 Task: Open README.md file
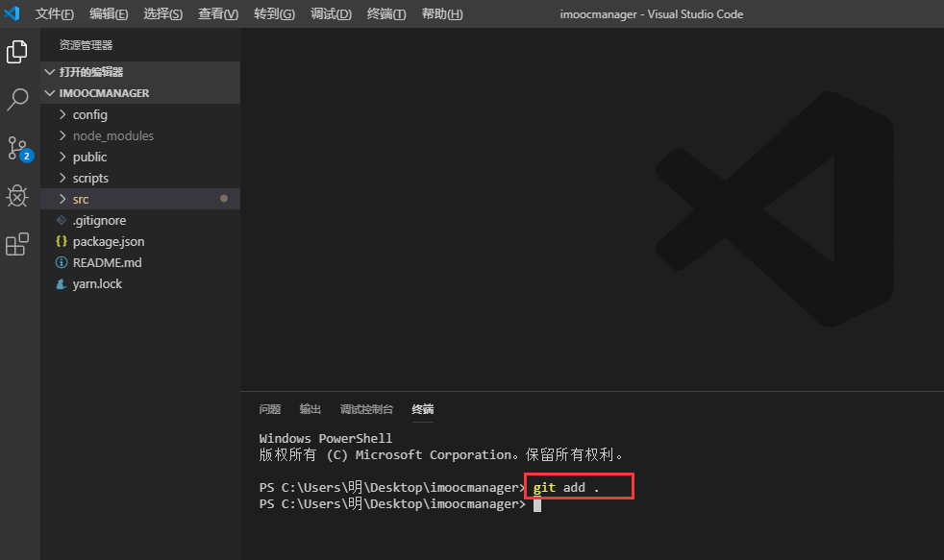[107, 262]
